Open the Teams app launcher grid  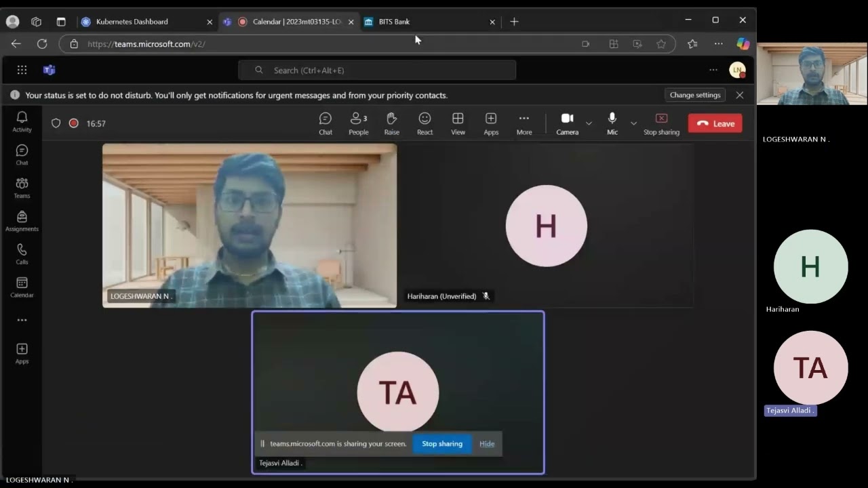[x=22, y=70]
